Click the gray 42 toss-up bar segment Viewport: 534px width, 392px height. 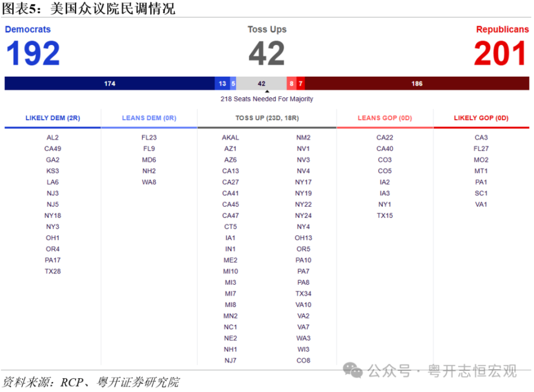click(260, 83)
